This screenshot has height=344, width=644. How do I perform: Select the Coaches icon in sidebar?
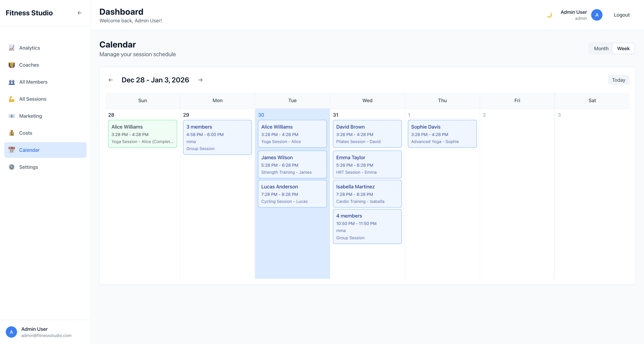point(12,65)
